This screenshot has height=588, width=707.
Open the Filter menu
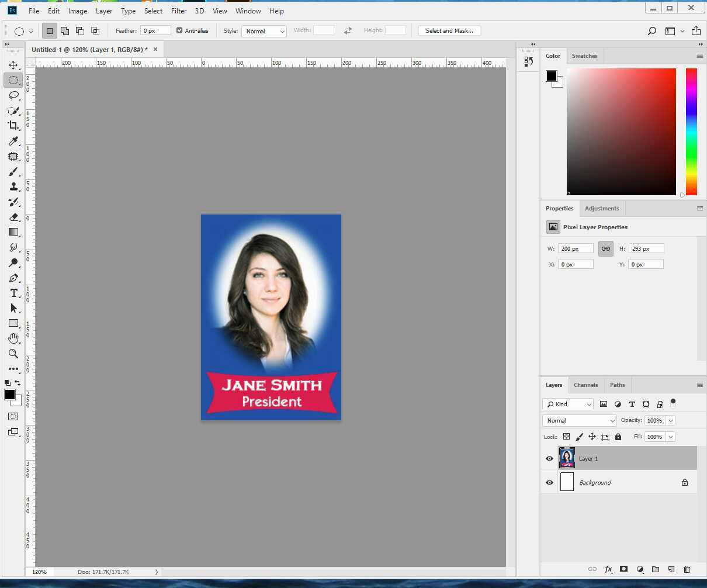tap(179, 11)
